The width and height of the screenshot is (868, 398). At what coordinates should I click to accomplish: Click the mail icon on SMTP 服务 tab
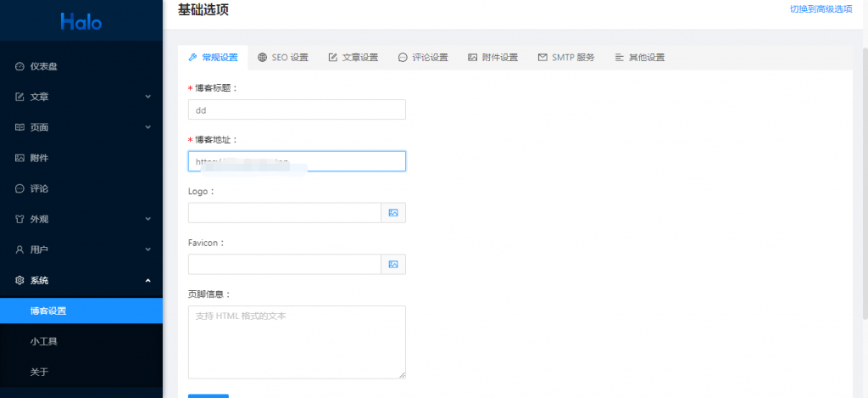click(542, 57)
